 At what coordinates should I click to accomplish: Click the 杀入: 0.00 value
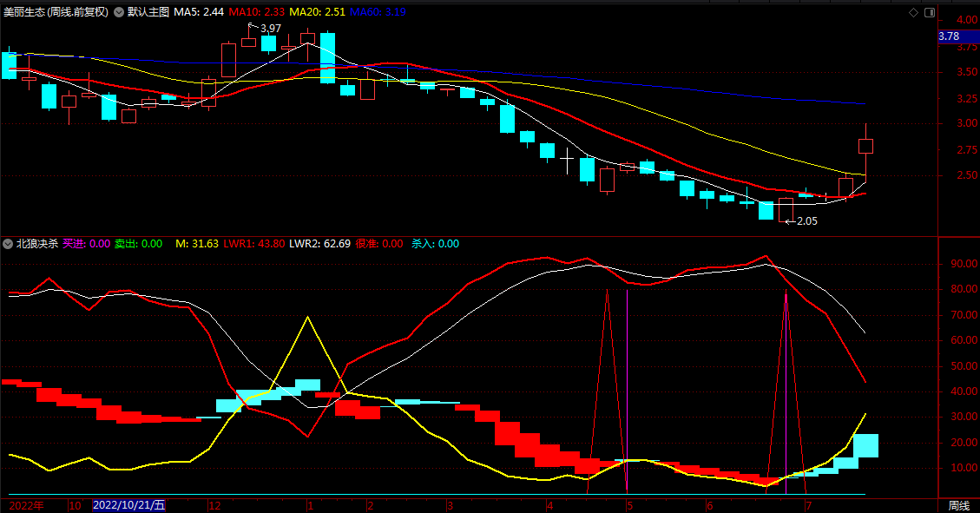coord(435,244)
